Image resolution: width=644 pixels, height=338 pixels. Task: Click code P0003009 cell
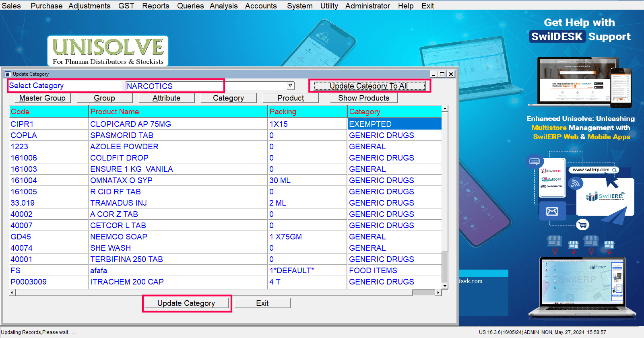click(x=49, y=282)
